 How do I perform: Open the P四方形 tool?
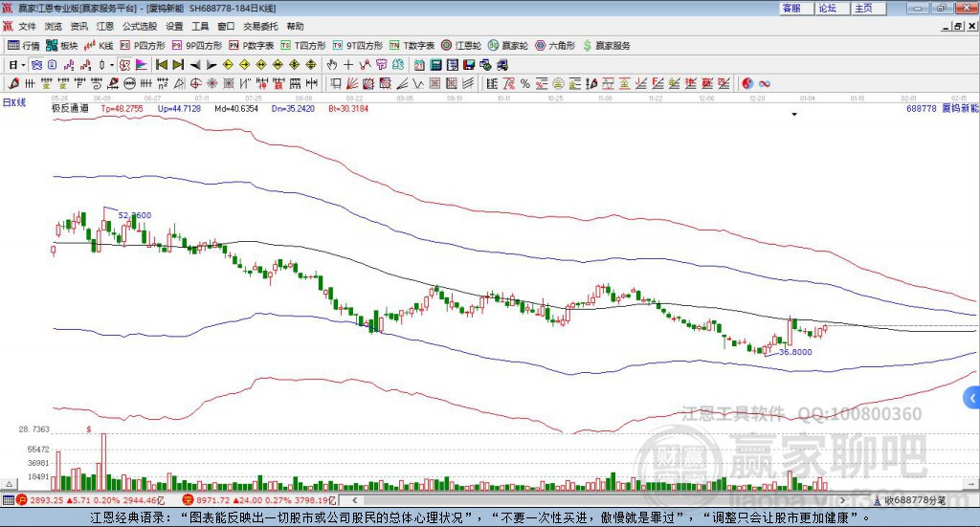tap(143, 46)
